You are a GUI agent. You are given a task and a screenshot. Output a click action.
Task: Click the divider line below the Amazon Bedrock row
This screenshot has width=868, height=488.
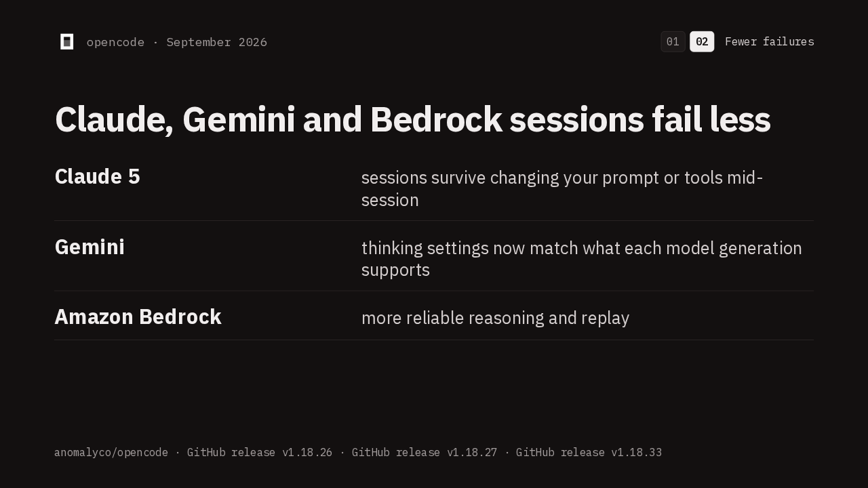[x=434, y=340]
